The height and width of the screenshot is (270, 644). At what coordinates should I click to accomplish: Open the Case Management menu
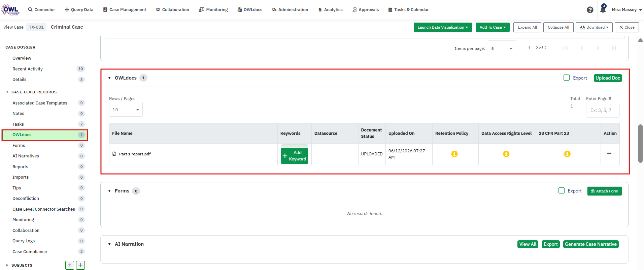(x=125, y=9)
